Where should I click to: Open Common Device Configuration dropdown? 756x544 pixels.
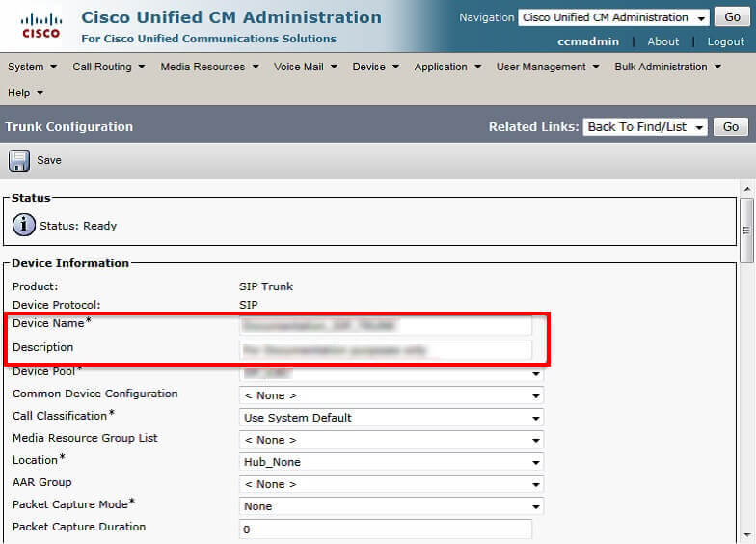point(391,395)
